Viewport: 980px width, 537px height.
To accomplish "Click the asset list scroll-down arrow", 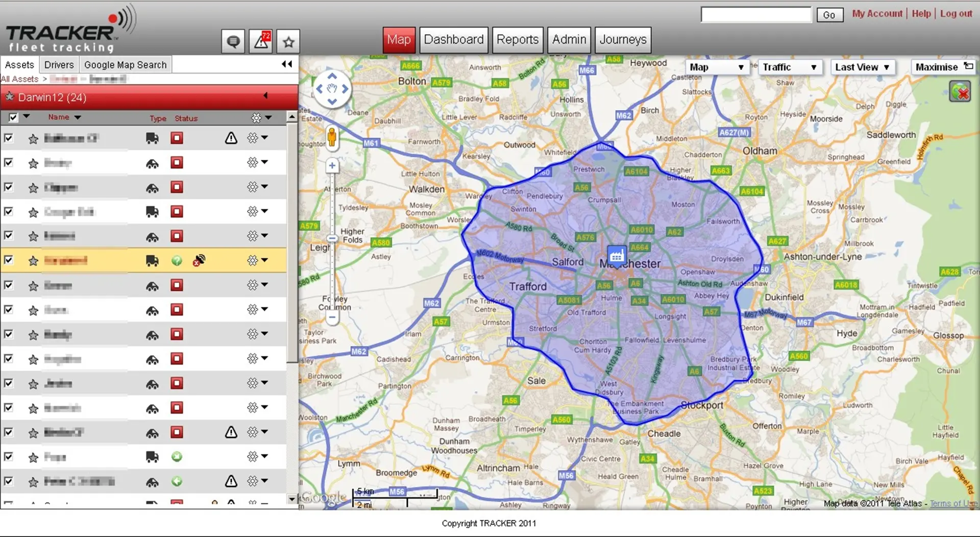I will pyautogui.click(x=292, y=499).
